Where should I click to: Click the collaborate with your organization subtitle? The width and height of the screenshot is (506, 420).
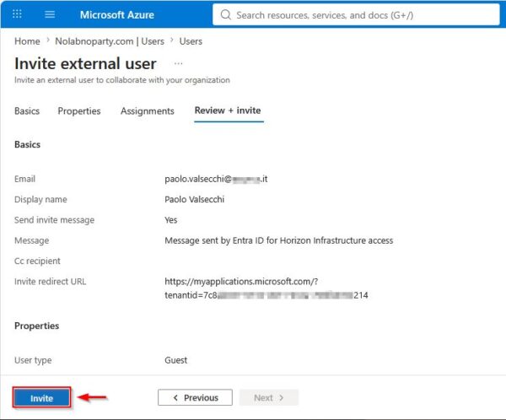pos(122,80)
